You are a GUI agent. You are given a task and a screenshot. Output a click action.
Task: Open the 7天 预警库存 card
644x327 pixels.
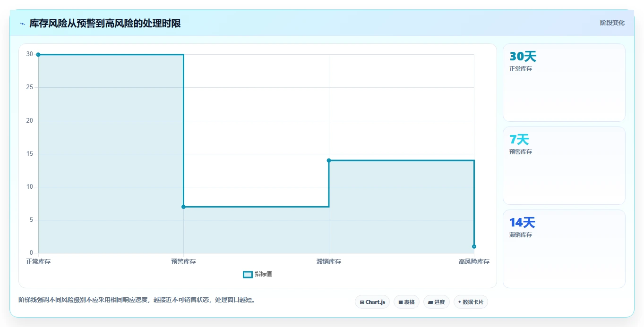click(564, 166)
